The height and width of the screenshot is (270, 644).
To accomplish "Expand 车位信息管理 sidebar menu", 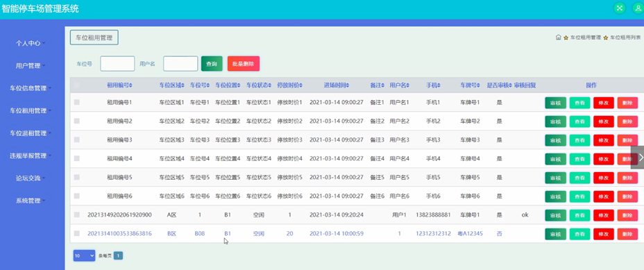I will pyautogui.click(x=31, y=88).
